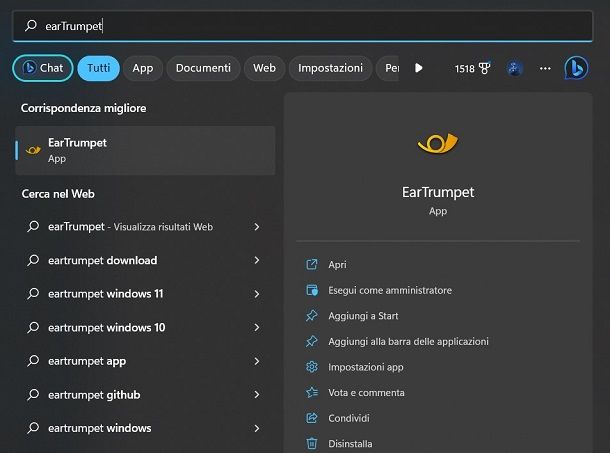610x453 pixels.
Task: Select the Tutti filter tab
Action: [x=98, y=68]
